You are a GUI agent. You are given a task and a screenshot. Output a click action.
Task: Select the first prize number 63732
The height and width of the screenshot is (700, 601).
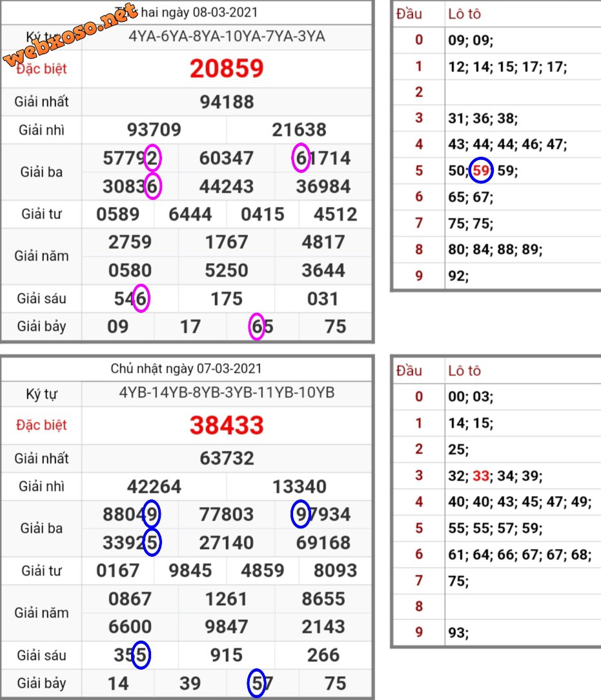tap(227, 459)
